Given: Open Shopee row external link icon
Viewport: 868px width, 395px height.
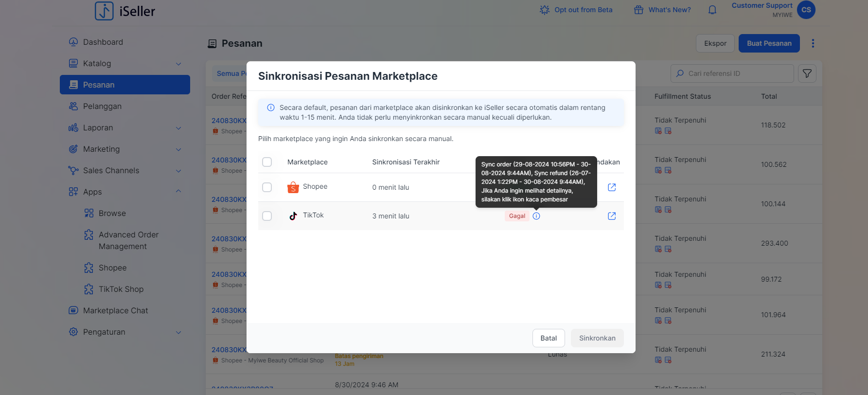Looking at the screenshot, I should pyautogui.click(x=612, y=187).
